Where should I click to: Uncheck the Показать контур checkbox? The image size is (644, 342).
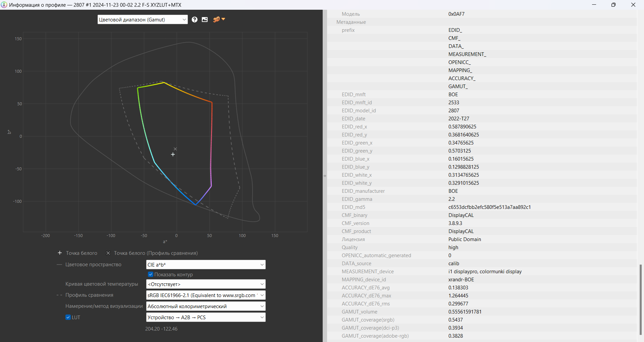point(151,274)
